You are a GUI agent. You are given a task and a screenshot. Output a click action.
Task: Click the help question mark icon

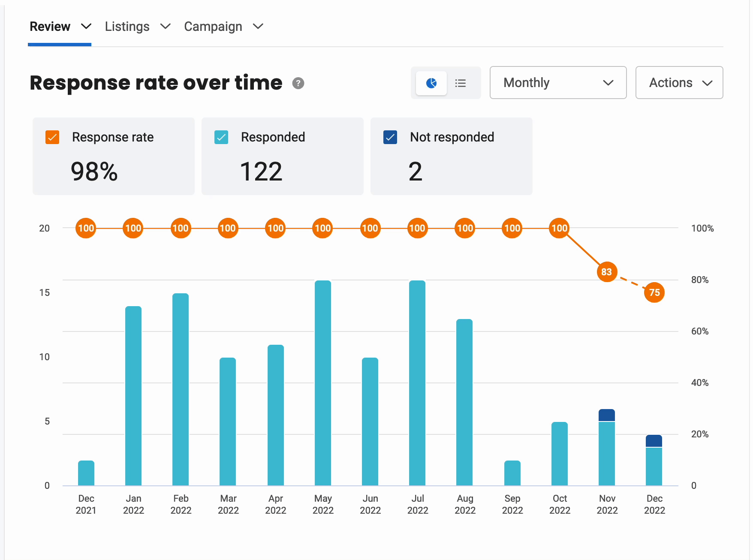coord(298,83)
